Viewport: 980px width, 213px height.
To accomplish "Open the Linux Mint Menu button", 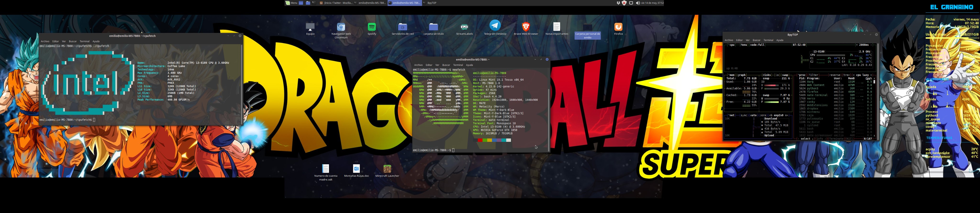I will pyautogui.click(x=291, y=3).
